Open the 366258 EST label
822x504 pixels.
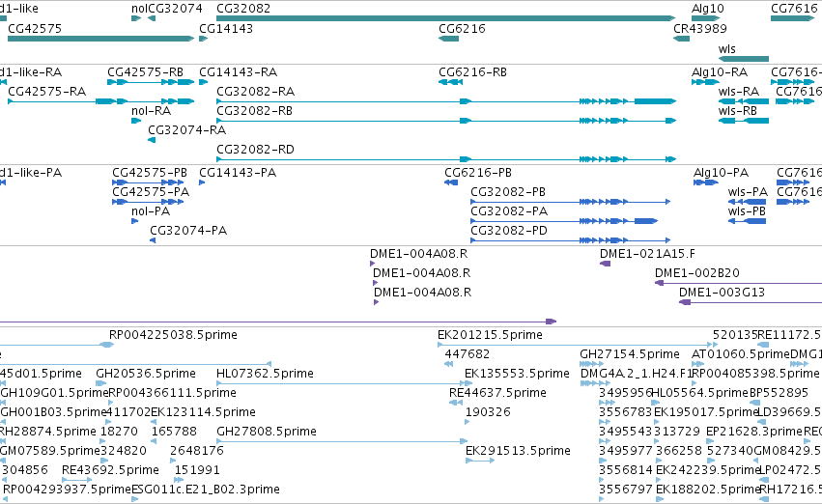point(678,451)
